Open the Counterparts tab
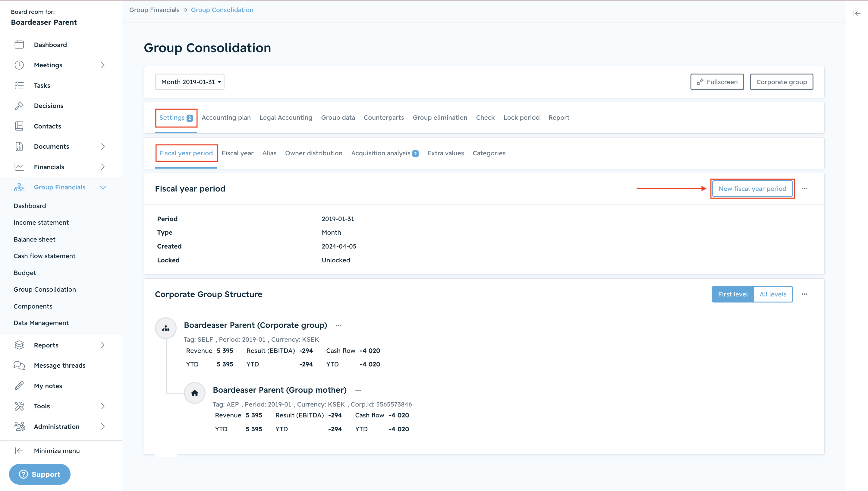This screenshot has height=491, width=868. tap(383, 118)
